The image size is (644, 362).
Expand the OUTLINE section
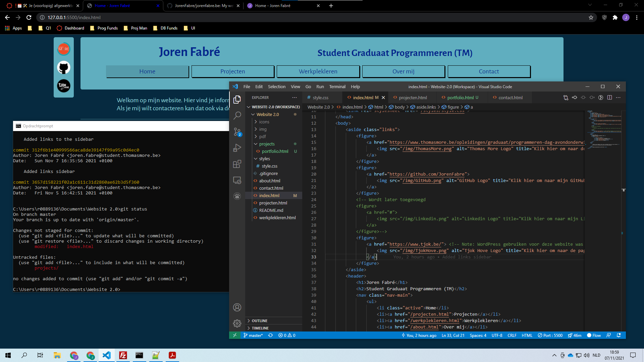(x=259, y=321)
